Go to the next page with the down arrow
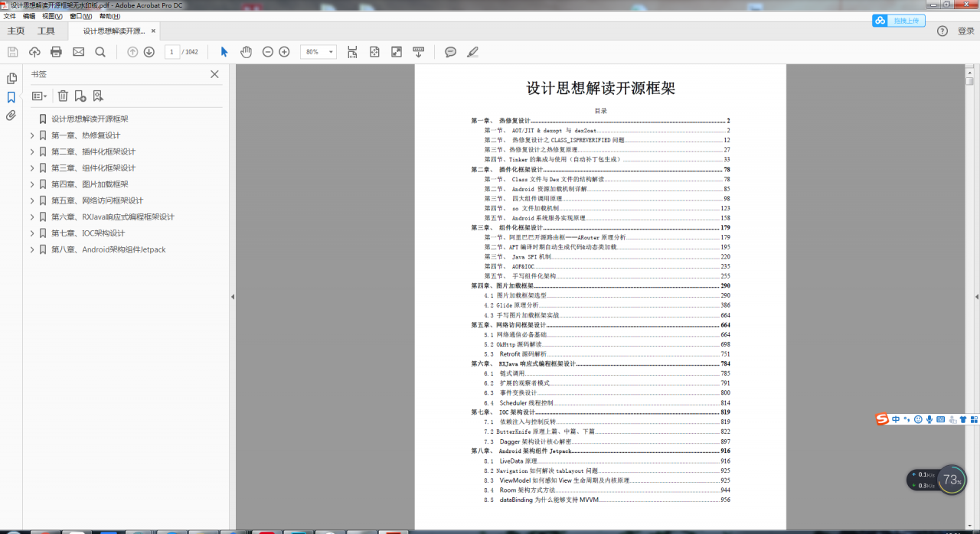Screen dimensions: 980x534 point(149,52)
